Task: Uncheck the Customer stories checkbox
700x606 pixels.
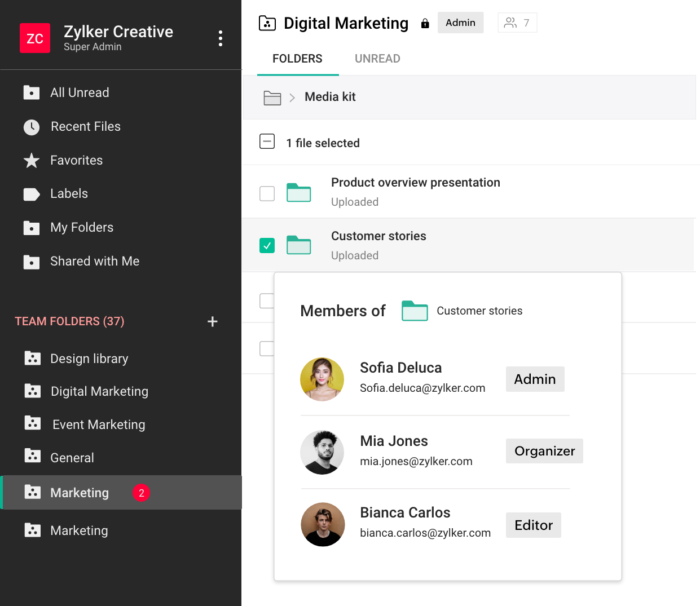Action: [x=267, y=246]
